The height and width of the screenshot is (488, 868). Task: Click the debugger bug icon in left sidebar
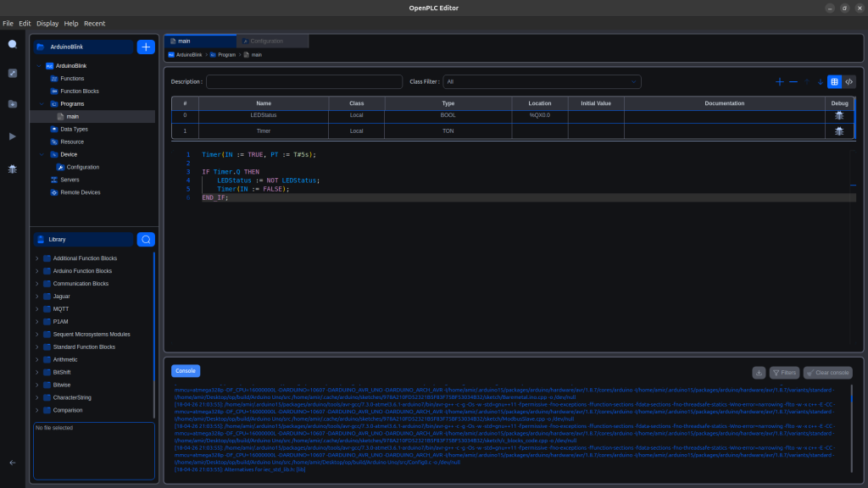12,169
